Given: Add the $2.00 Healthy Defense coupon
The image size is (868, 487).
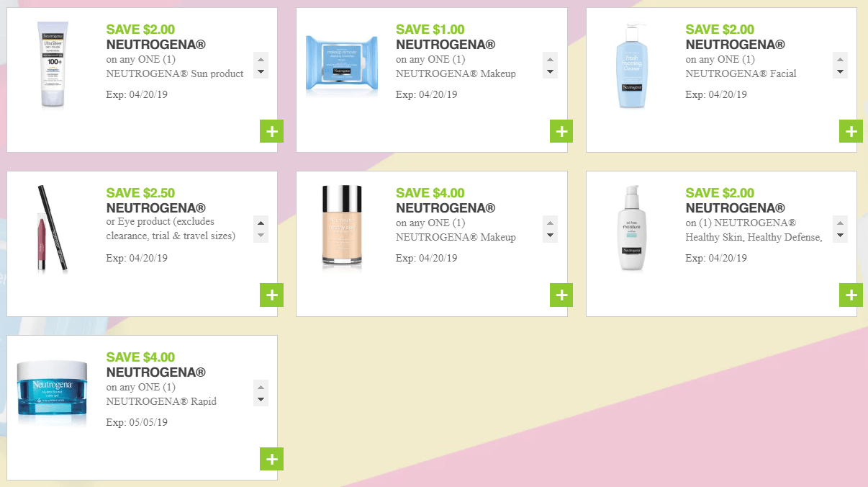Looking at the screenshot, I should click(851, 295).
